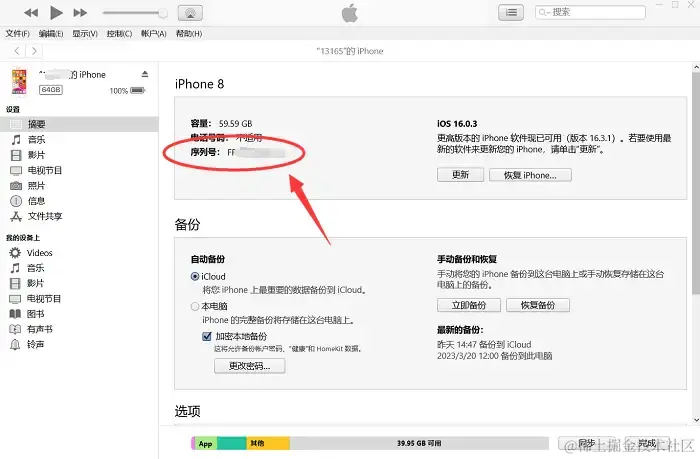Click the 更新 button

[x=460, y=175]
